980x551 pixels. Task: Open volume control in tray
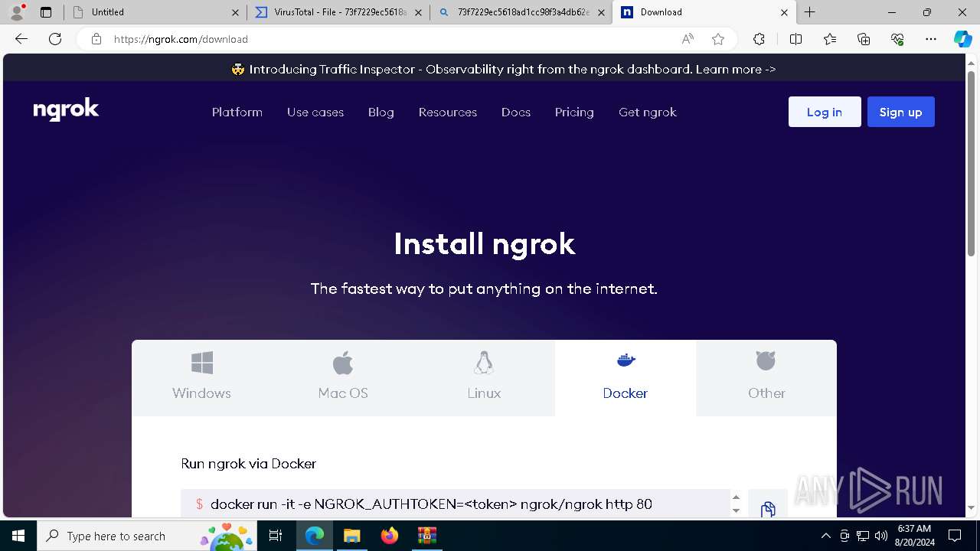tap(881, 536)
